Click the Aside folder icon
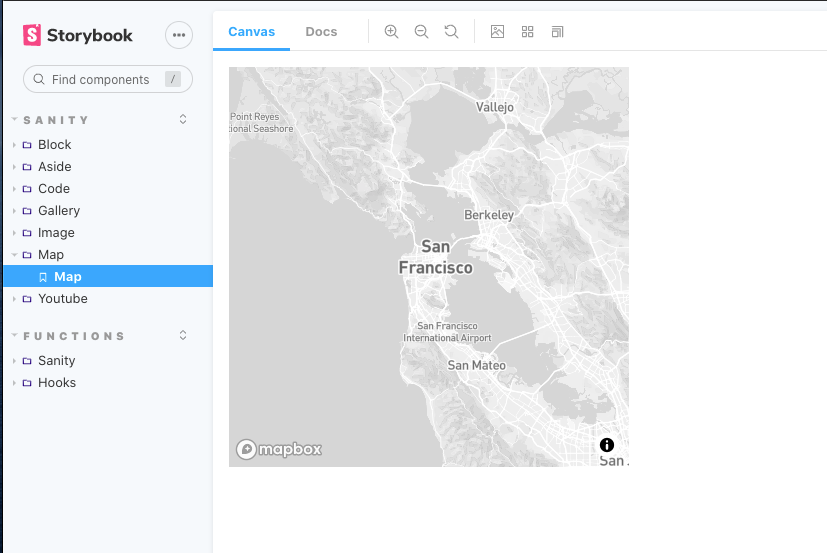 tap(27, 167)
